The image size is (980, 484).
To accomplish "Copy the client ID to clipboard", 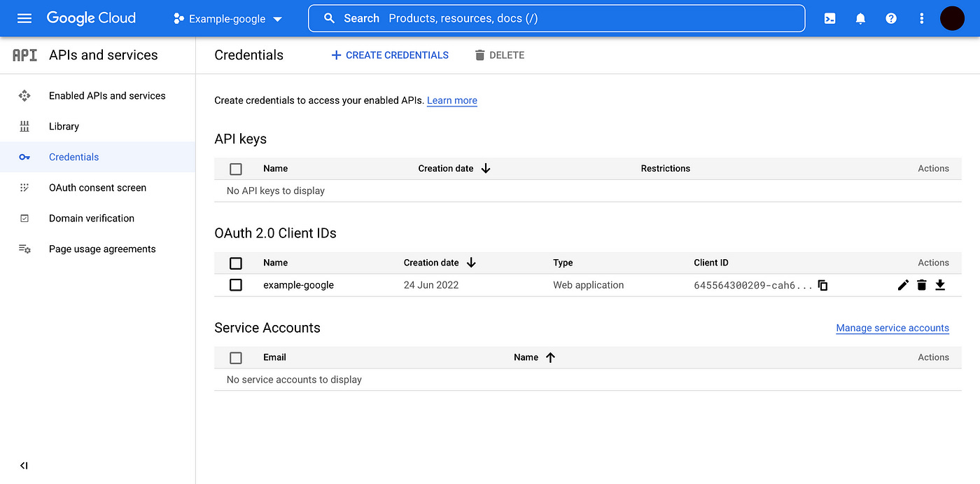I will pyautogui.click(x=823, y=285).
